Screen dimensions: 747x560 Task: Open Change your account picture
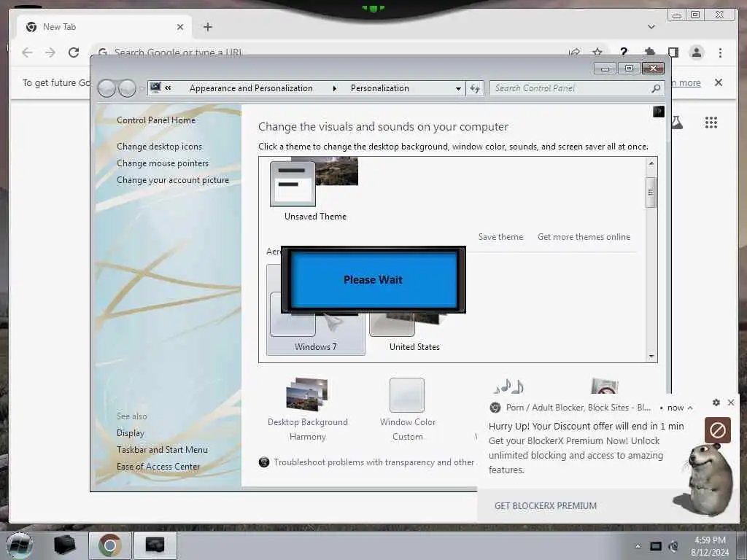173,180
